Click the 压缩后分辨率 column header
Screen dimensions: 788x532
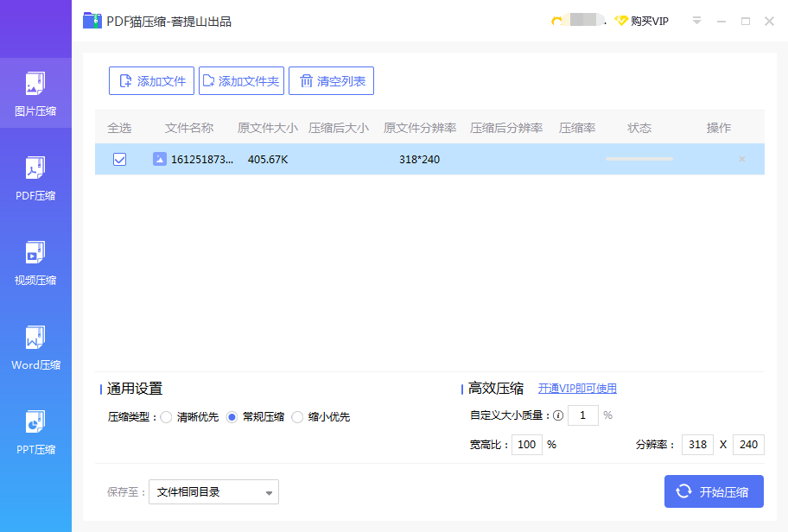click(506, 128)
